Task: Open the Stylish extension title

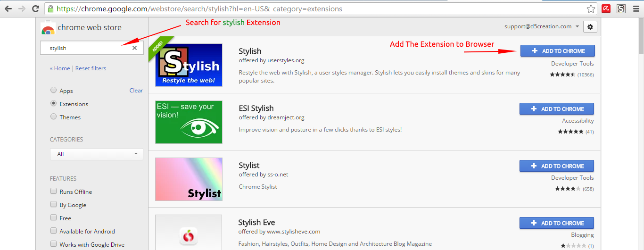Action: [250, 51]
